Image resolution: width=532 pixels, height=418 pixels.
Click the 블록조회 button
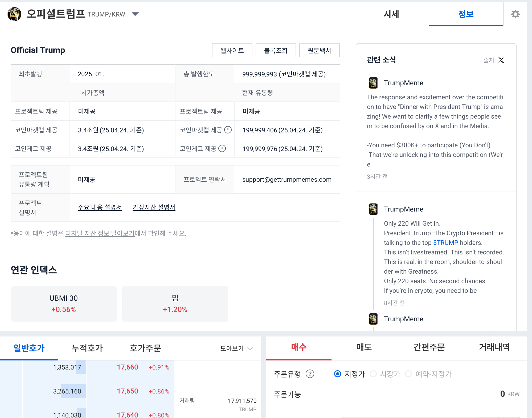click(276, 50)
